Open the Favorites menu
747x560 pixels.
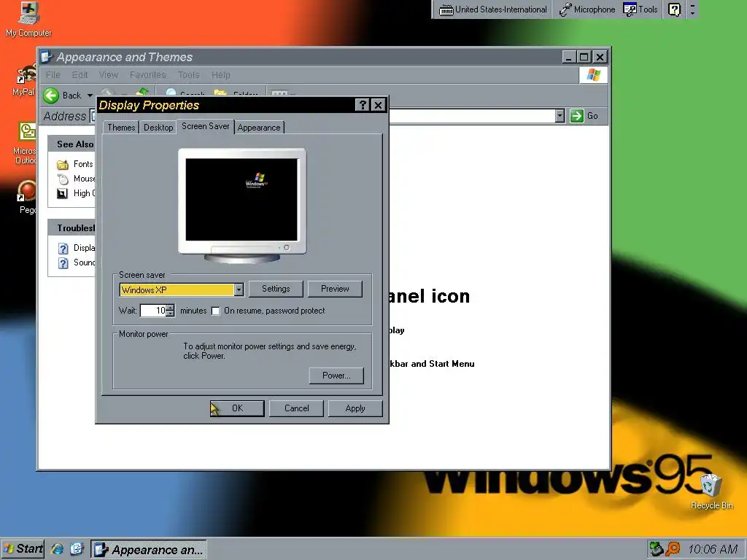click(147, 75)
